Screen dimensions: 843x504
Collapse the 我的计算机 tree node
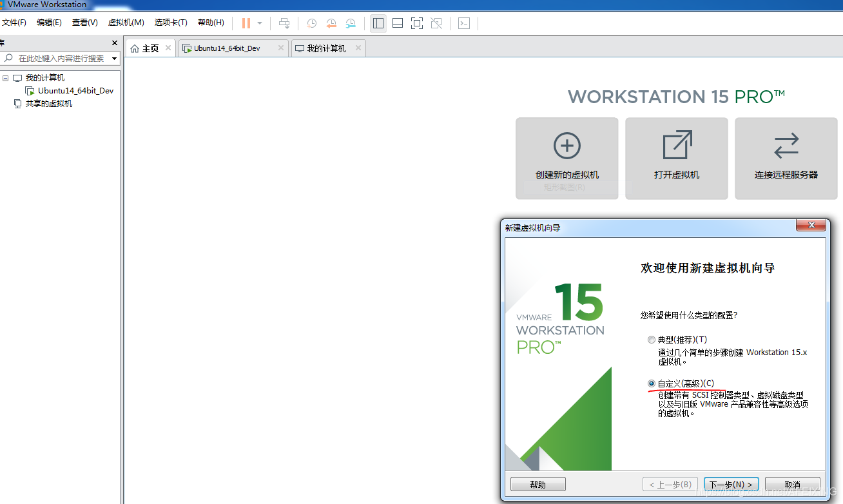6,78
